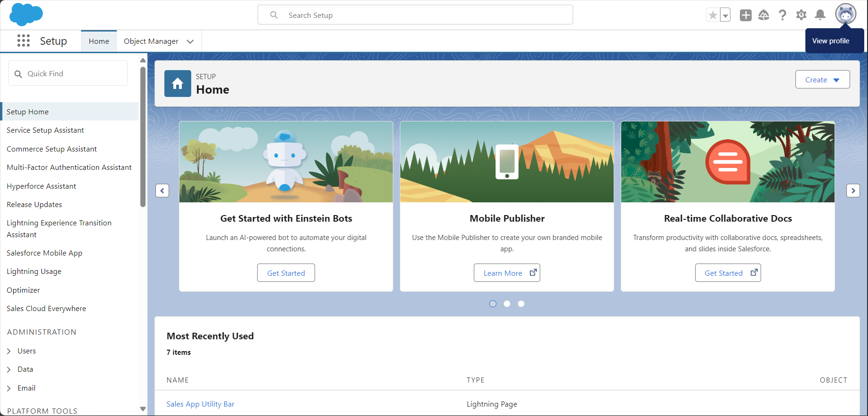Open the Trailhead guidance icon

point(763,15)
